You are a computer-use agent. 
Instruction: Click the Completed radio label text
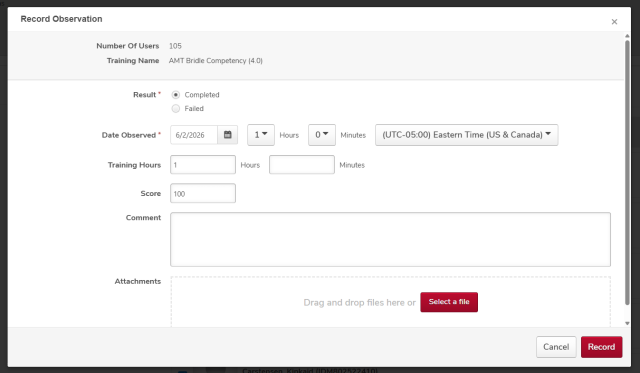202,95
